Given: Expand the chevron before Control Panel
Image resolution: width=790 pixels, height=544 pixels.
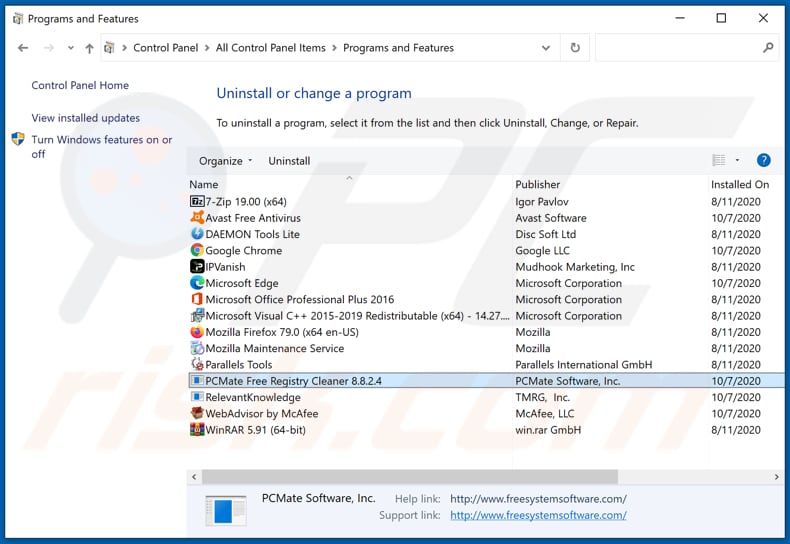Looking at the screenshot, I should pyautogui.click(x=124, y=48).
